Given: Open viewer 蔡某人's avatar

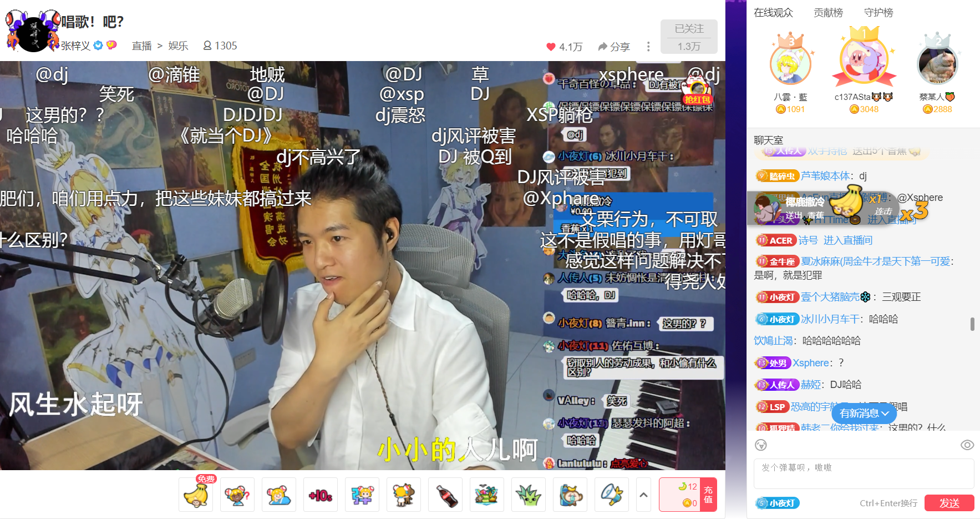Looking at the screenshot, I should pos(937,65).
